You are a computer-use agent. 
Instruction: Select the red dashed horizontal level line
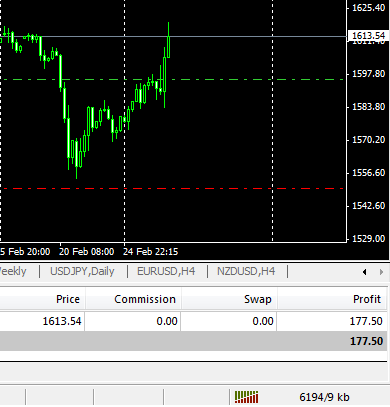click(173, 189)
